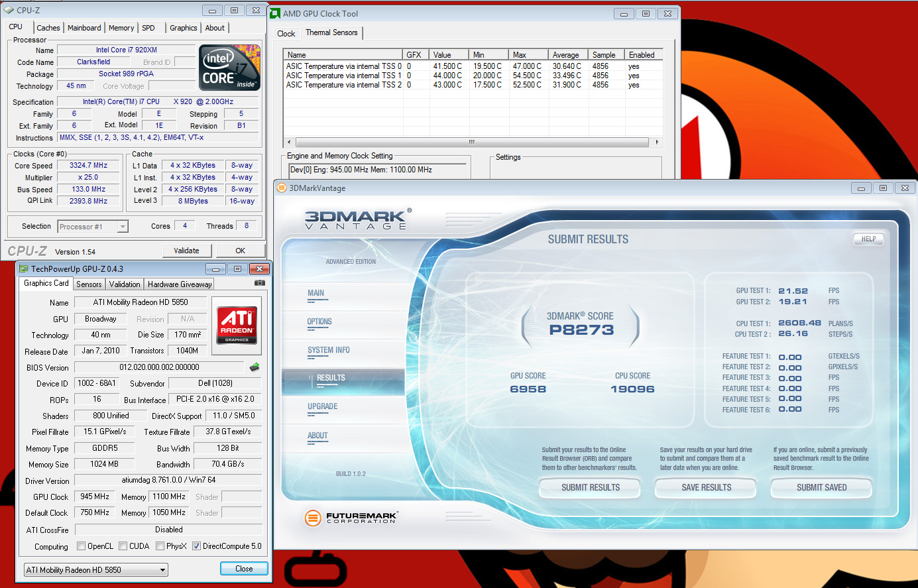Click the BIOS save chip icon in GPU-Z

(254, 367)
